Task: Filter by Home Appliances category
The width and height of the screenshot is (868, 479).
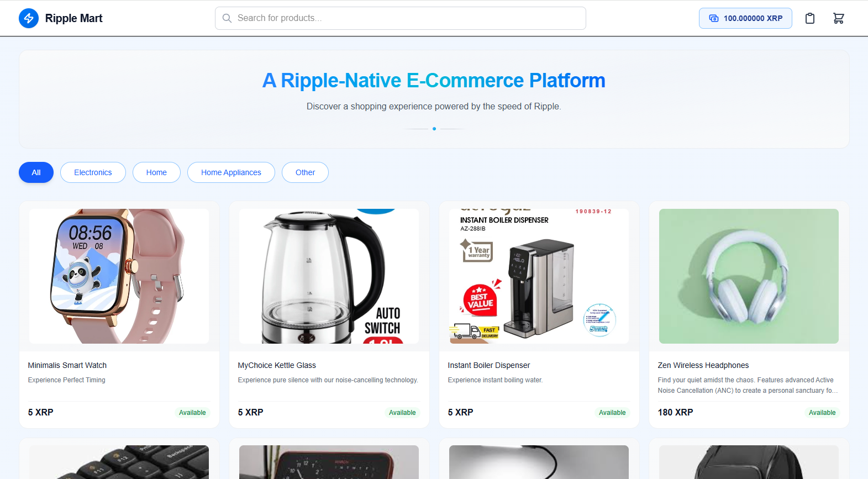Action: point(231,172)
